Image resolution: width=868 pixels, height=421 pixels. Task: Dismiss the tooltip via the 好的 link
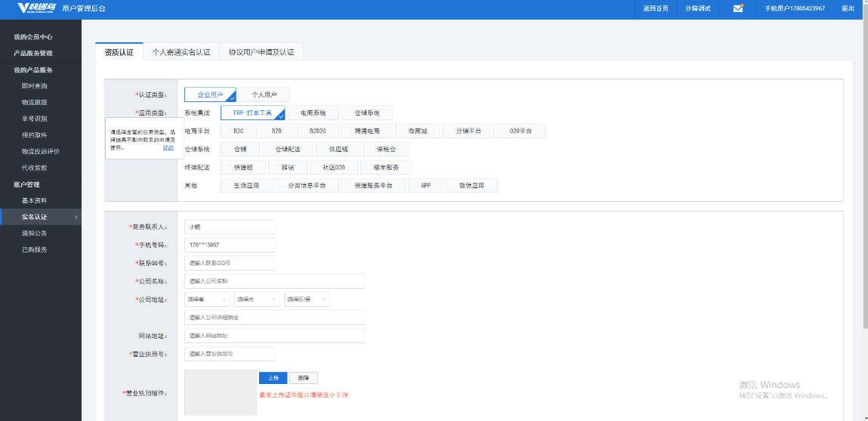pyautogui.click(x=168, y=147)
